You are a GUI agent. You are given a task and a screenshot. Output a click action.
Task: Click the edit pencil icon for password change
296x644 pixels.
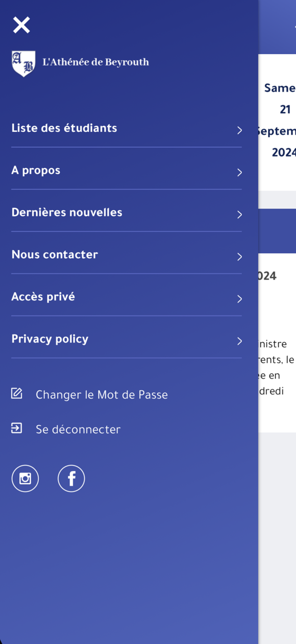tap(17, 393)
